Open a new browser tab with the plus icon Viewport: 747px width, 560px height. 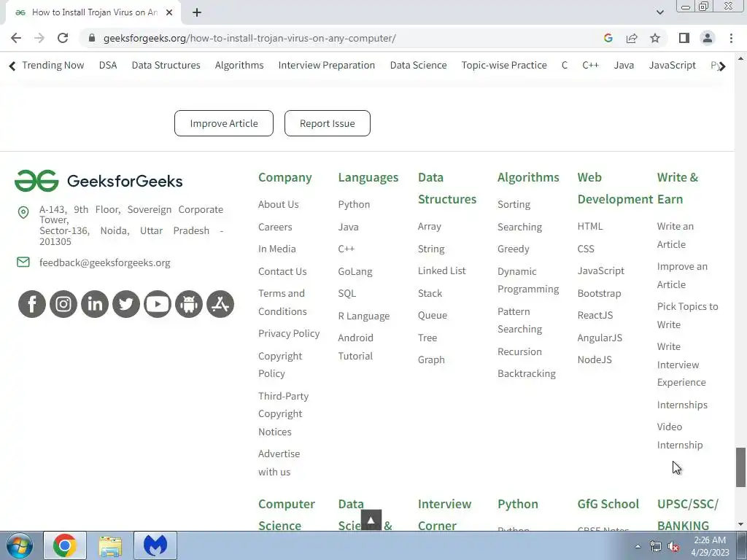point(197,12)
